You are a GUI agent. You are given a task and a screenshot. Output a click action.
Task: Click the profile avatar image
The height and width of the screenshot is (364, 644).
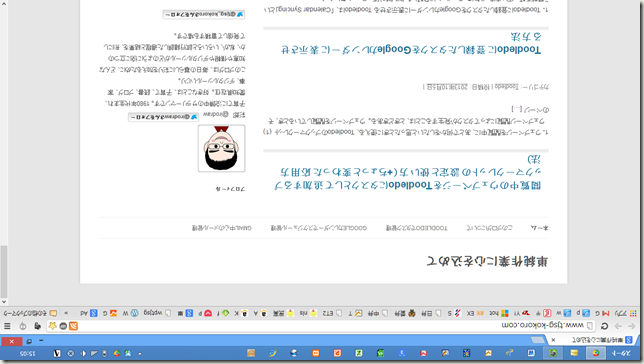[221, 148]
